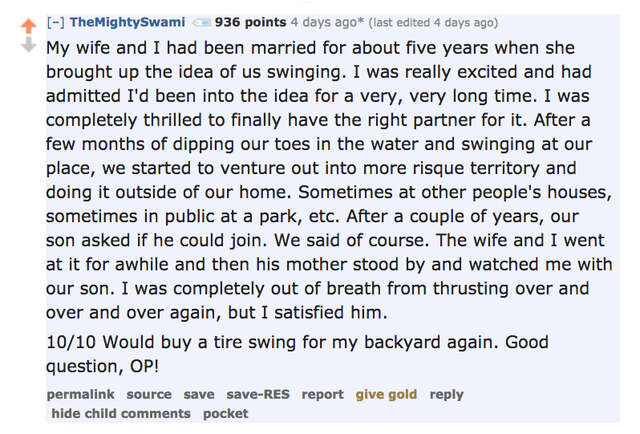
Task: Click the save-RES link
Action: (x=257, y=394)
